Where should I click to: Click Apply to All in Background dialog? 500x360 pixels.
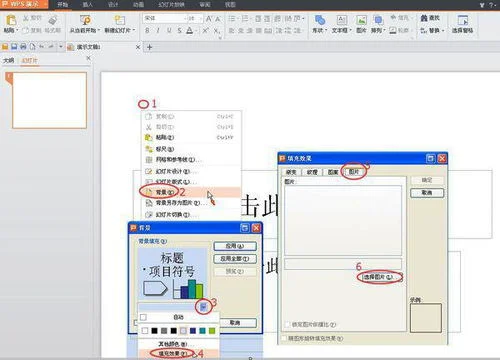pyautogui.click(x=235, y=259)
